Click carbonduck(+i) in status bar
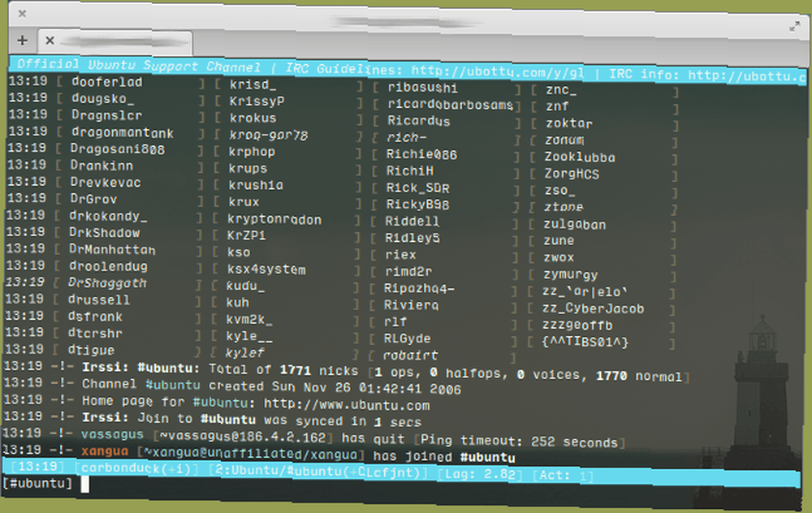812x513 pixels. click(136, 468)
